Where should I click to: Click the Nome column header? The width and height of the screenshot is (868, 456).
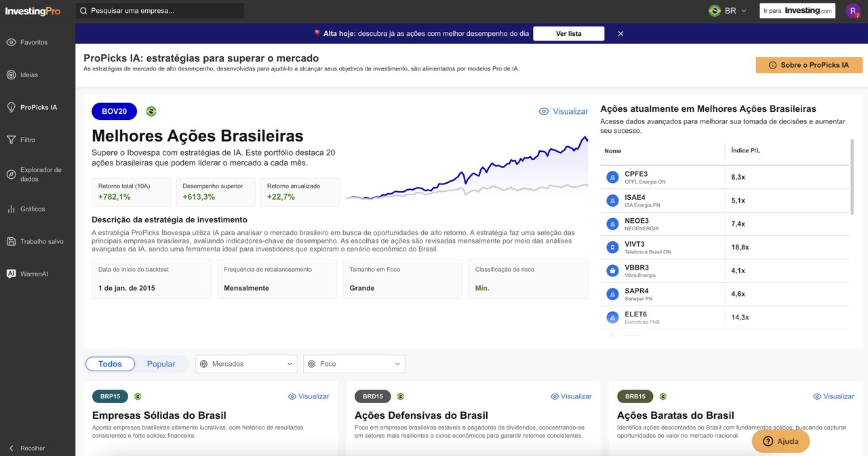point(612,151)
